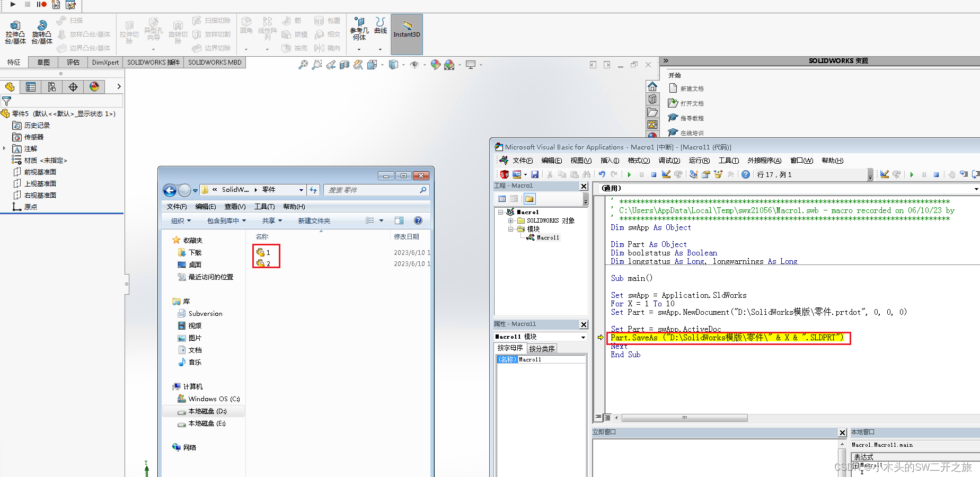Open the 组织 dropdown in Explorer toolbar
Viewport: 980px width, 477px height.
[181, 221]
